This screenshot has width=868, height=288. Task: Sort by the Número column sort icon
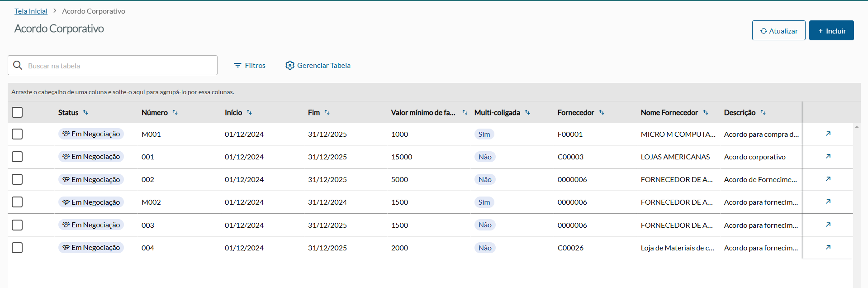[x=175, y=112]
